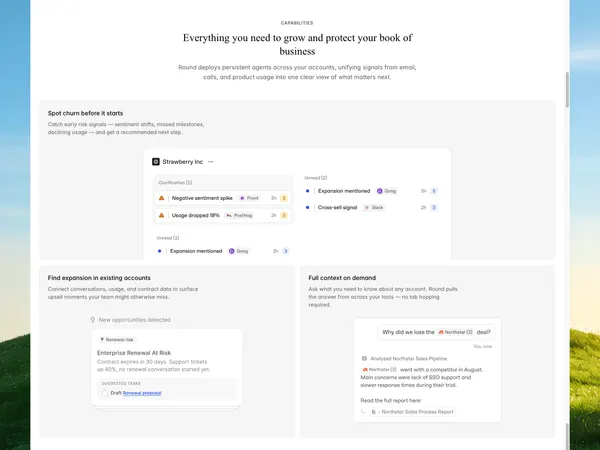Select the PostHog source badge
Image resolution: width=600 pixels, height=450 pixels.
coord(239,215)
